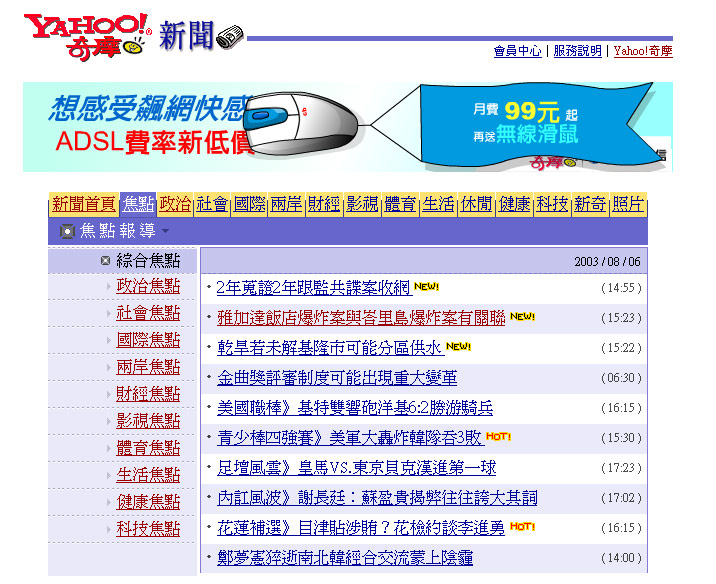Switch to 財經 tab

[324, 204]
